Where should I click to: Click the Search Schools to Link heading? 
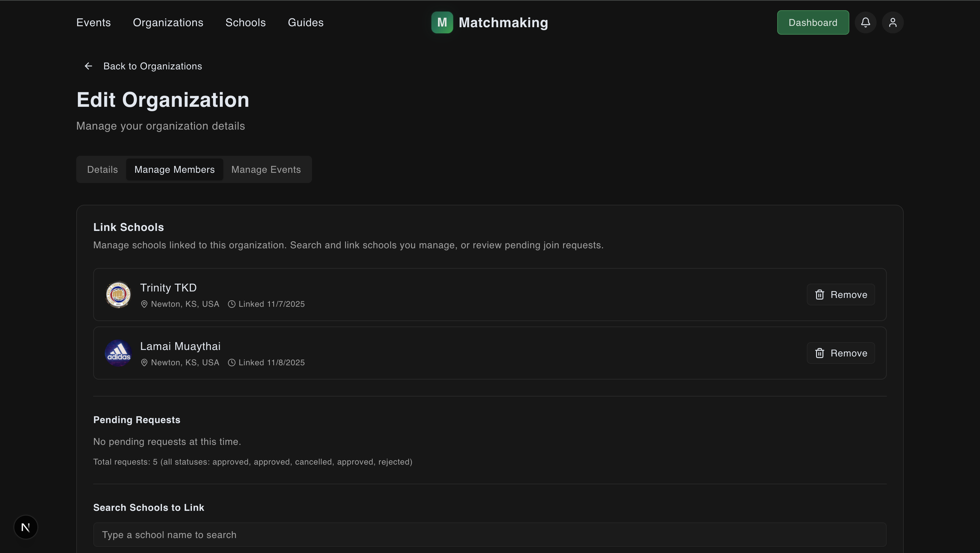149,508
